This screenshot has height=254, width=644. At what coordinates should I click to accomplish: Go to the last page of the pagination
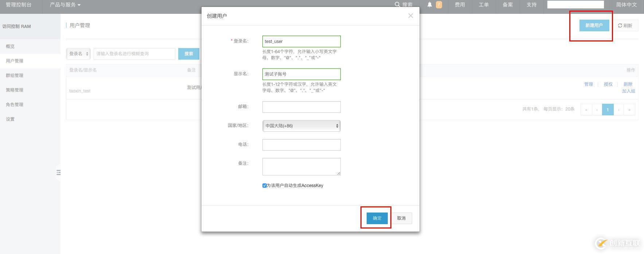(x=629, y=110)
